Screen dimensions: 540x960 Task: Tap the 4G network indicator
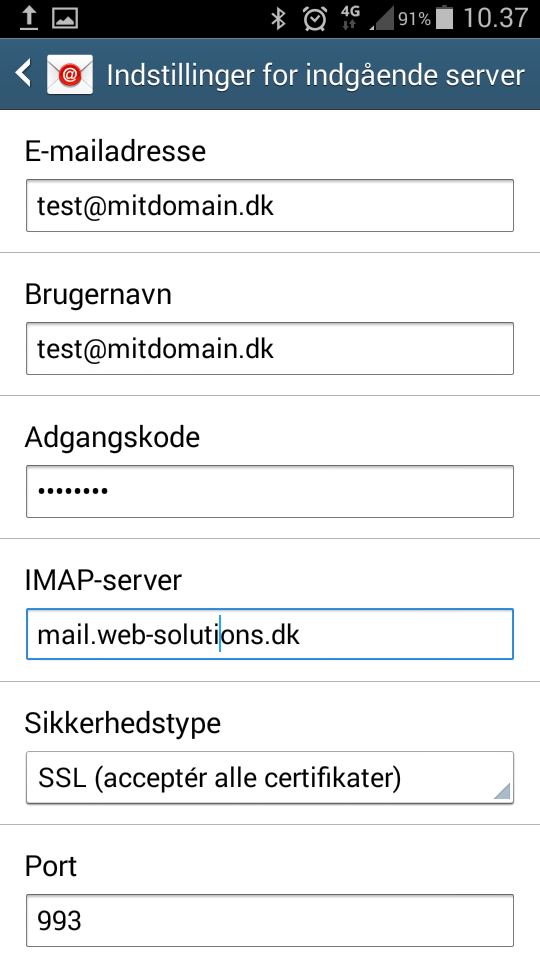point(350,18)
